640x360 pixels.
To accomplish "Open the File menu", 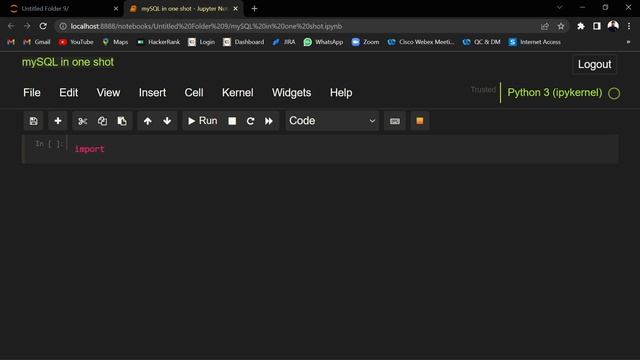I will pyautogui.click(x=32, y=93).
